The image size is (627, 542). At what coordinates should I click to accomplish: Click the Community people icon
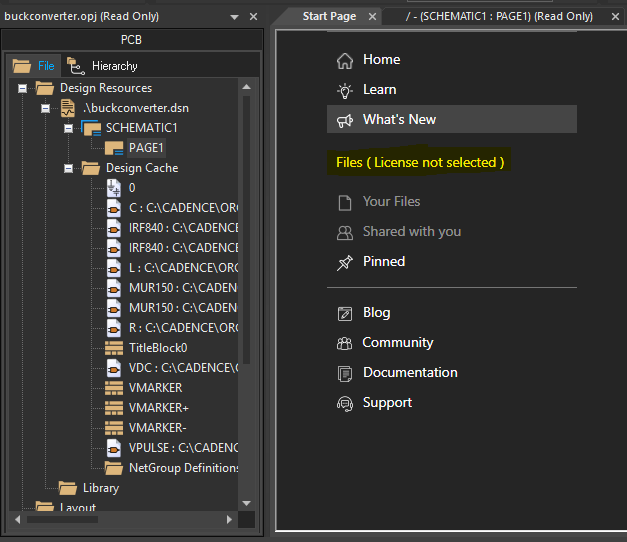345,343
